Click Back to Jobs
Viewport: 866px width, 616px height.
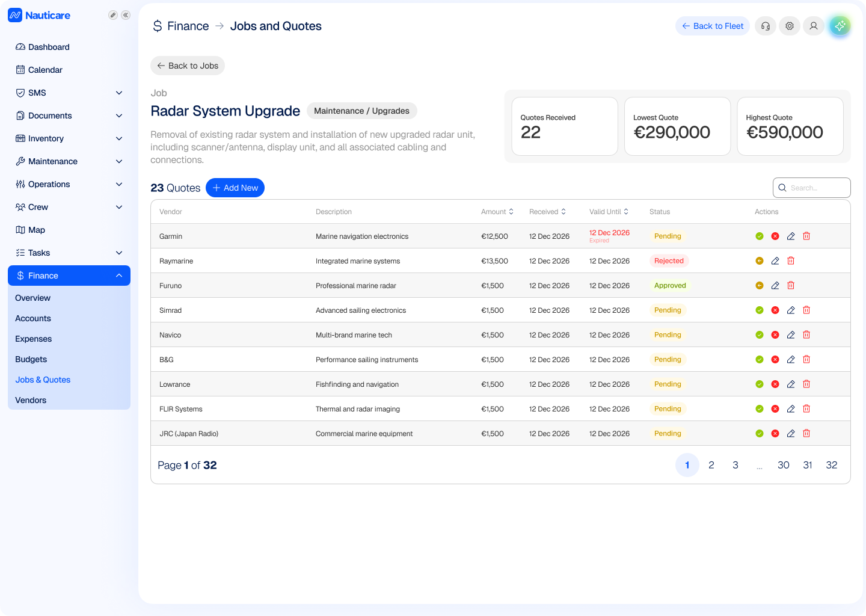188,66
